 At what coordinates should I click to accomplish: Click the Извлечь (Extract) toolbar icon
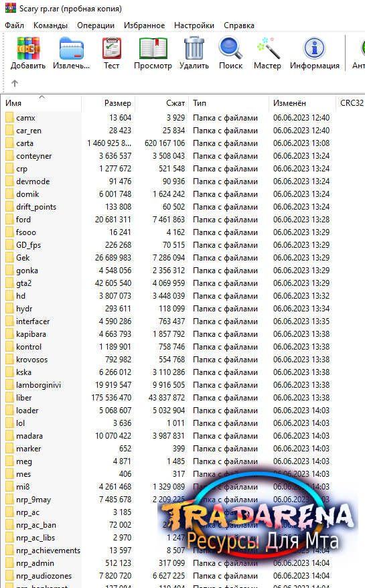[71, 48]
